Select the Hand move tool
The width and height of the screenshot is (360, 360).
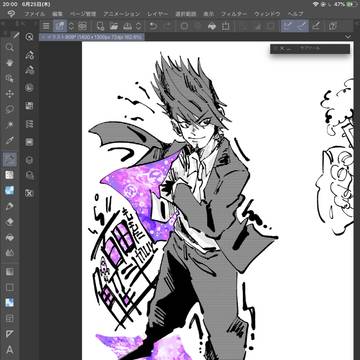pos(10,63)
